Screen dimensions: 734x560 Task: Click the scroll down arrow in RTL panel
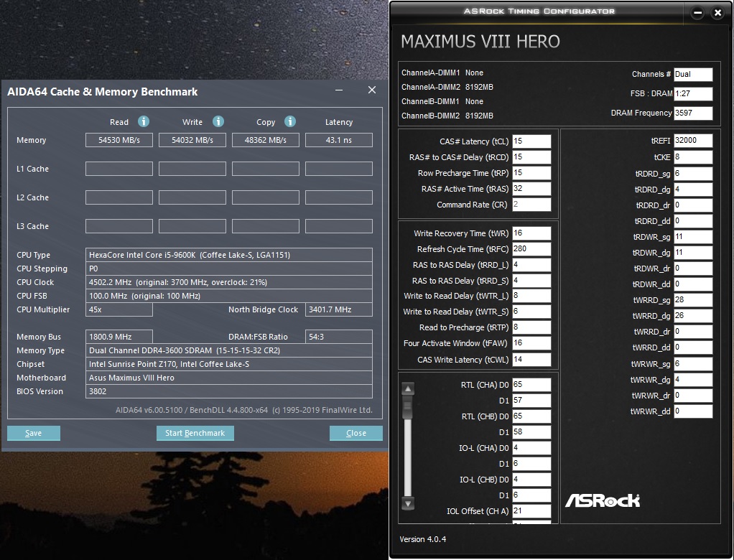[x=408, y=504]
